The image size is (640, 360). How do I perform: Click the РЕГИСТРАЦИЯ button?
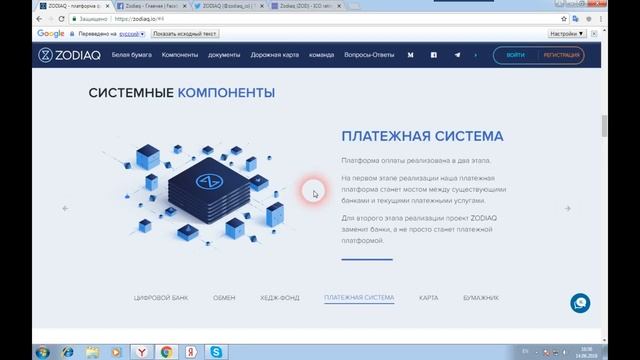[x=562, y=55]
